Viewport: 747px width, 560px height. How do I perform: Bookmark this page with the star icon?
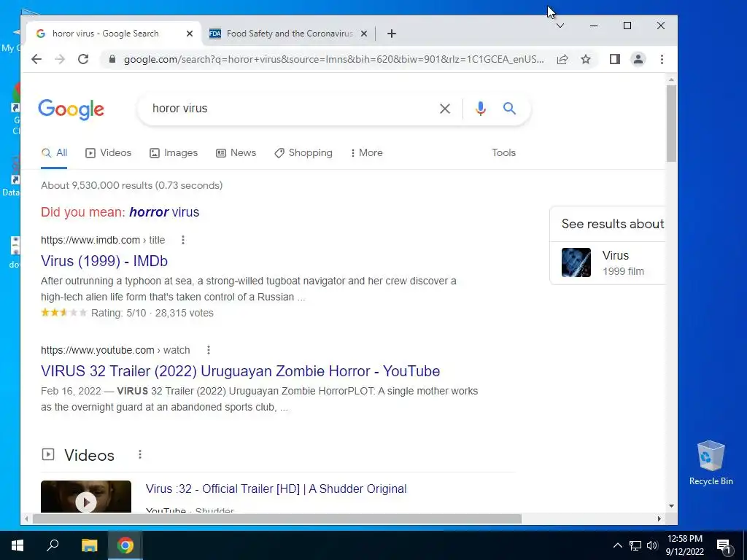pos(586,59)
